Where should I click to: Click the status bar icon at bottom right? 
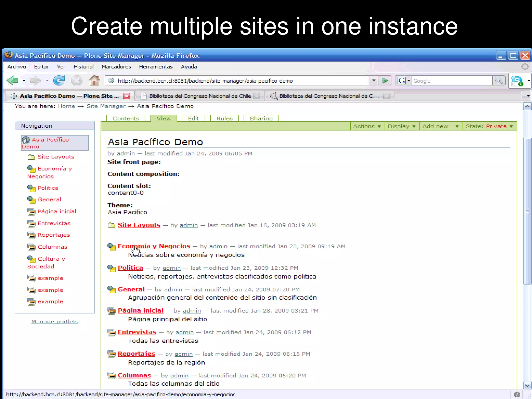[517, 395]
